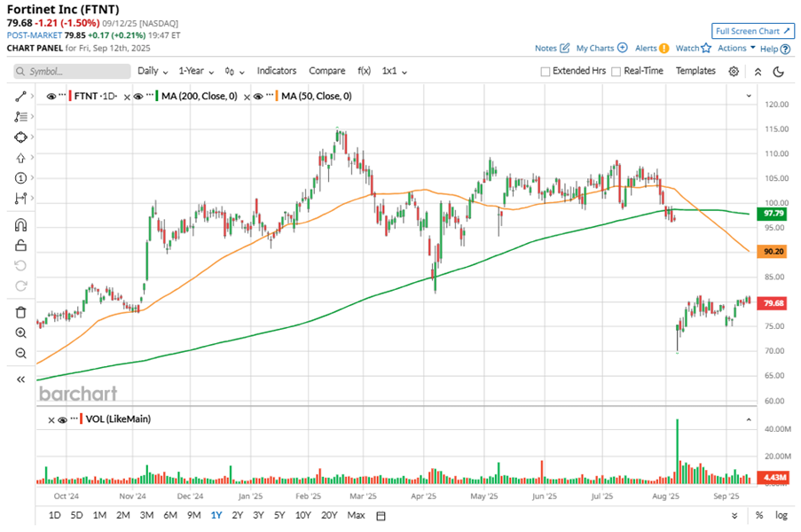The image size is (801, 532).
Task: Expand the Actions dropdown
Action: pyautogui.click(x=736, y=48)
